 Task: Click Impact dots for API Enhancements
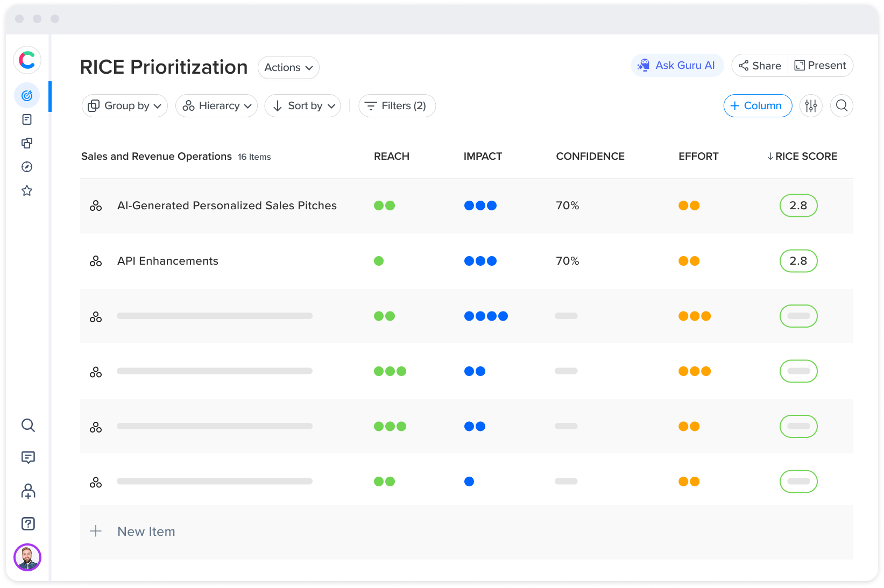tap(480, 261)
